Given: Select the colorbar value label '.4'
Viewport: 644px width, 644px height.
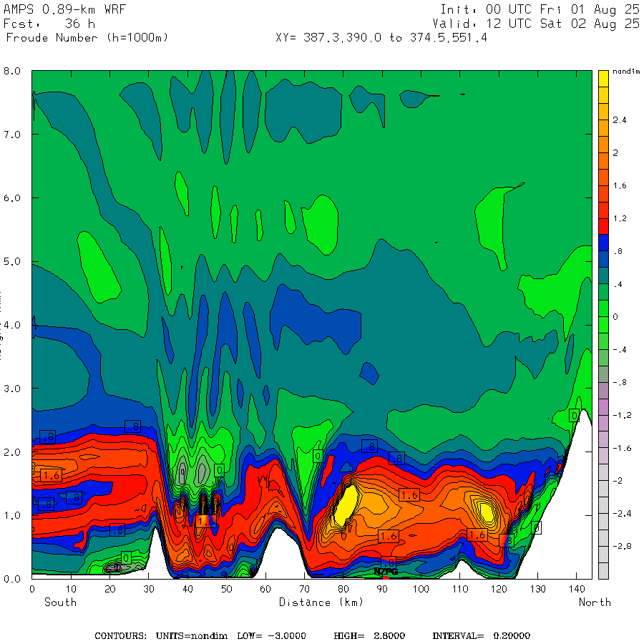Looking at the screenshot, I should coord(618,284).
